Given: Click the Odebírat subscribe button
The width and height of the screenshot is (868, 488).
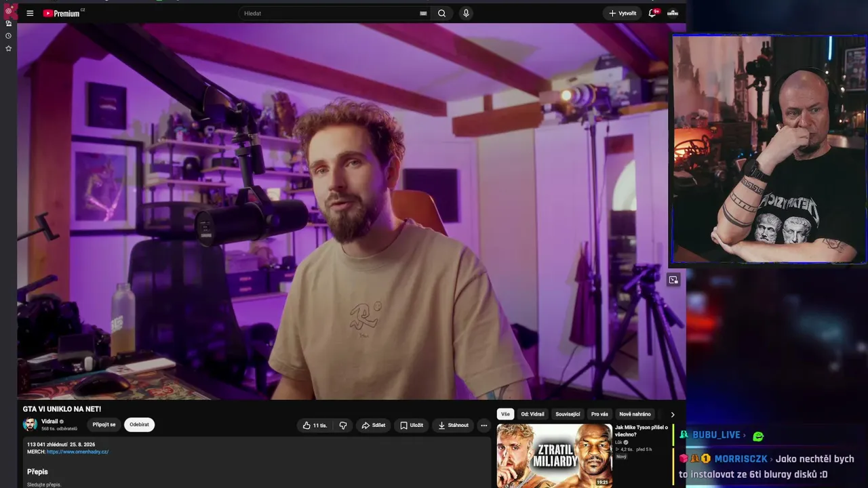Looking at the screenshot, I should (x=139, y=425).
